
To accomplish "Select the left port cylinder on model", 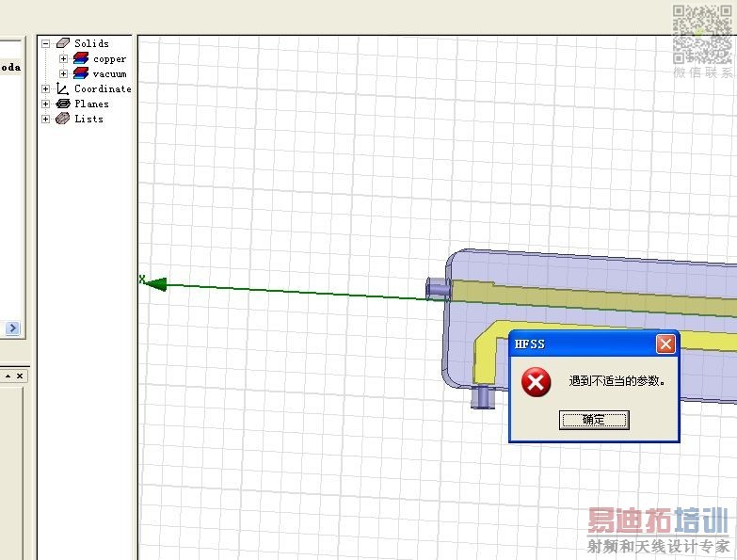I will [438, 288].
